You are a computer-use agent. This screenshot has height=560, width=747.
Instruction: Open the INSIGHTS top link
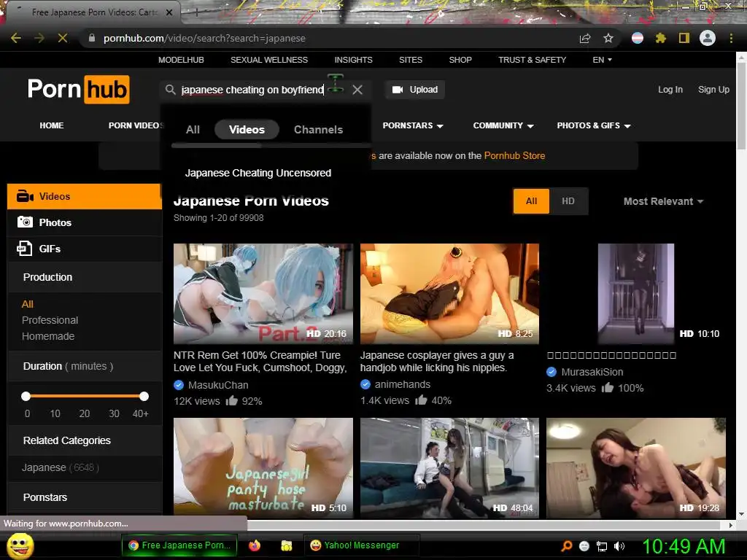(x=354, y=60)
